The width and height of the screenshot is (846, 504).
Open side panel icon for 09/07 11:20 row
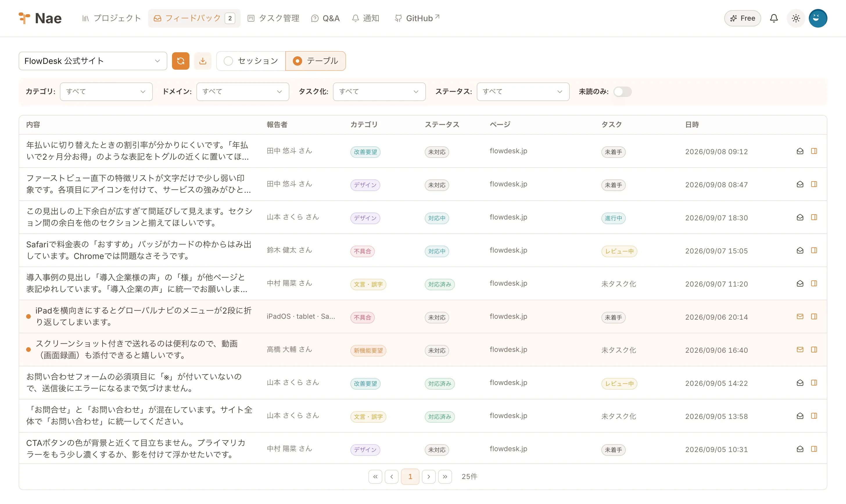(814, 284)
